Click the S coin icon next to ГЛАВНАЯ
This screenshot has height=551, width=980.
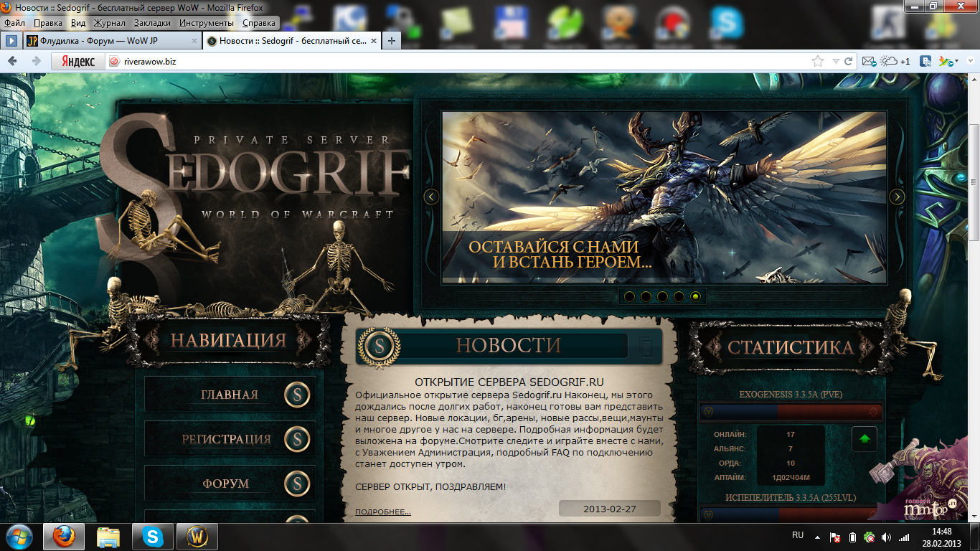tap(297, 395)
